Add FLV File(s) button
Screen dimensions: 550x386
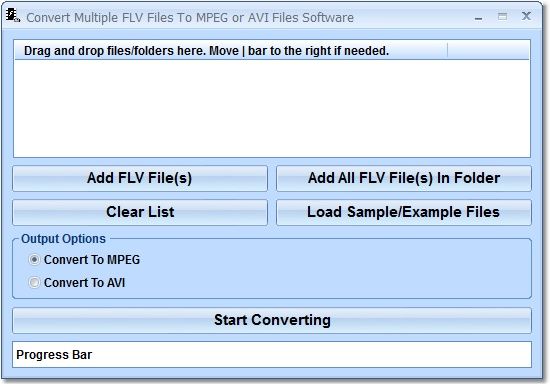click(140, 178)
